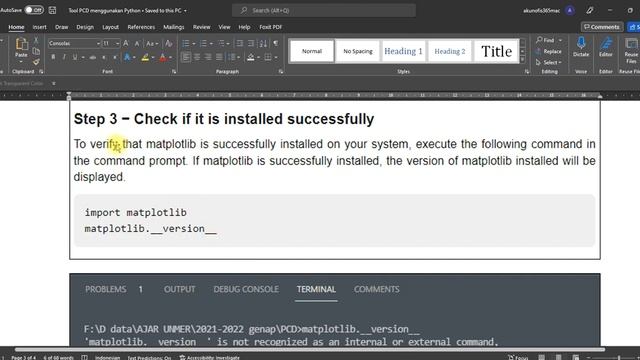Select the Format Painter brush icon
This screenshot has height=360, width=640.
coord(36,62)
